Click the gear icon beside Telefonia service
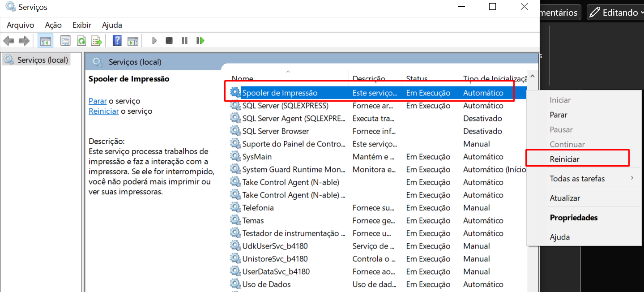 click(235, 208)
